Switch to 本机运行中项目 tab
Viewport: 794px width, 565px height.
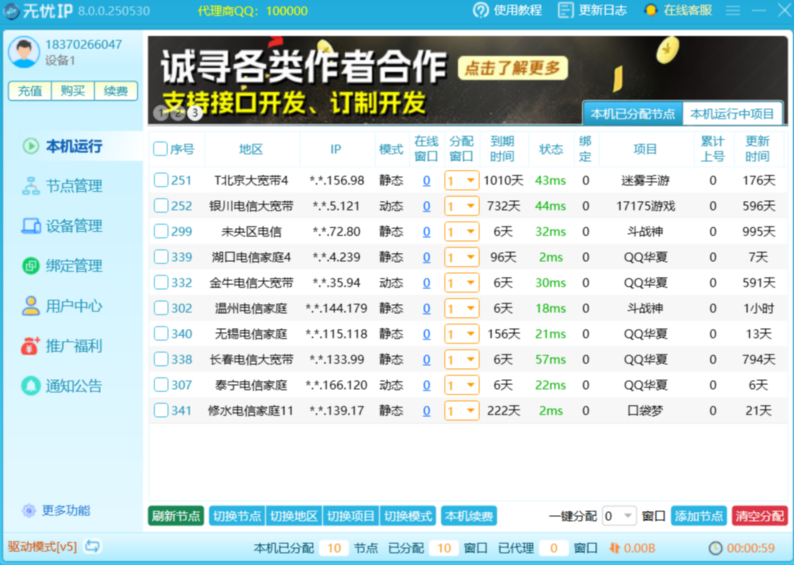732,114
